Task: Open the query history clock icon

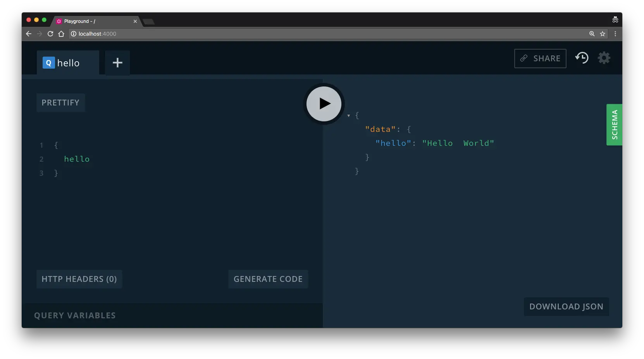Action: tap(582, 58)
